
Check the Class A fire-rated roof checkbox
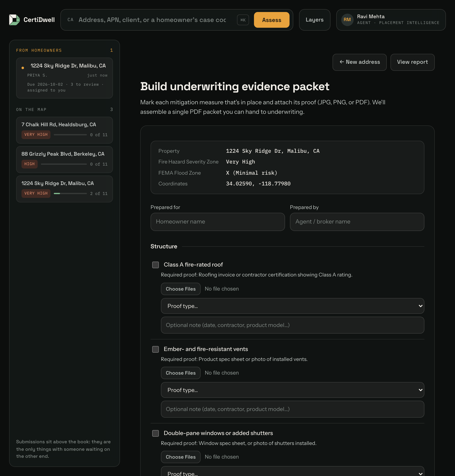coord(156,264)
